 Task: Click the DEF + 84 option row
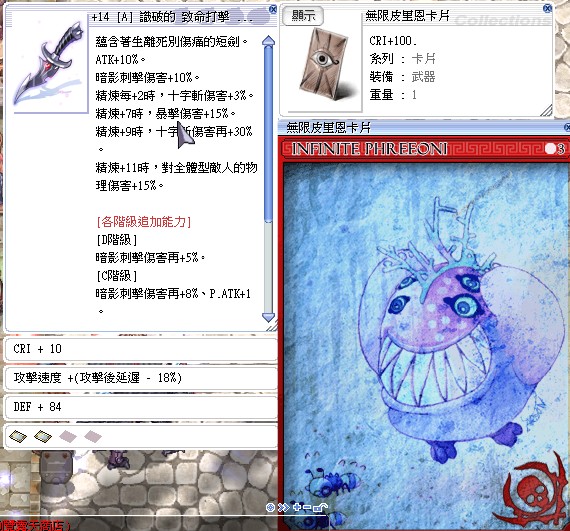click(141, 407)
